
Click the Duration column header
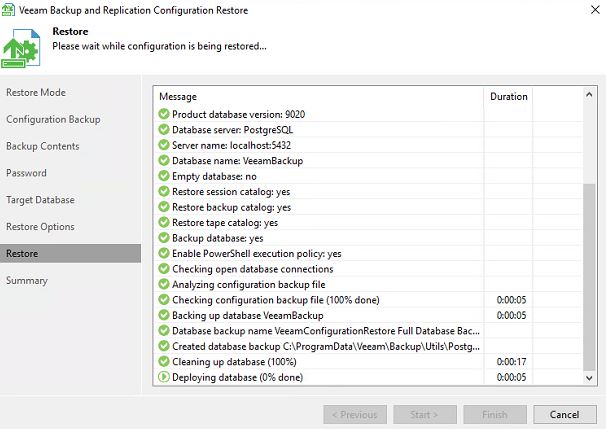508,97
